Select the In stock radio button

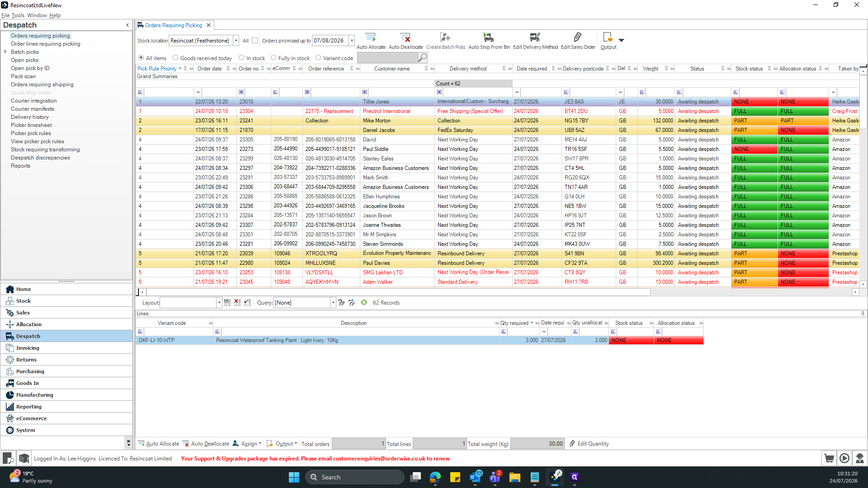click(x=241, y=58)
